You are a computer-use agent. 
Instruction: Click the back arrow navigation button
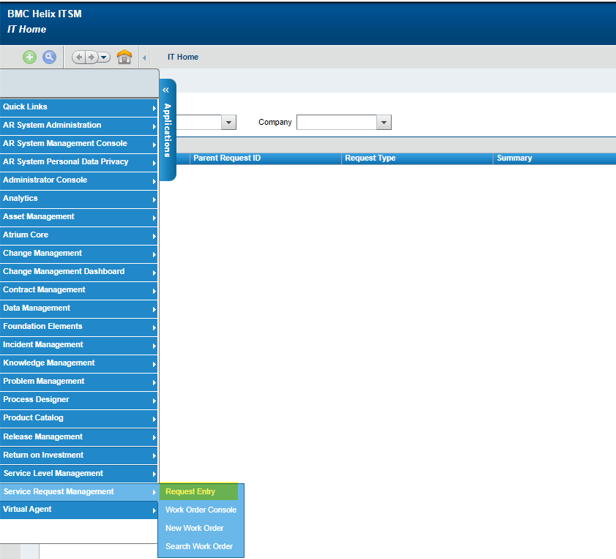click(x=79, y=57)
